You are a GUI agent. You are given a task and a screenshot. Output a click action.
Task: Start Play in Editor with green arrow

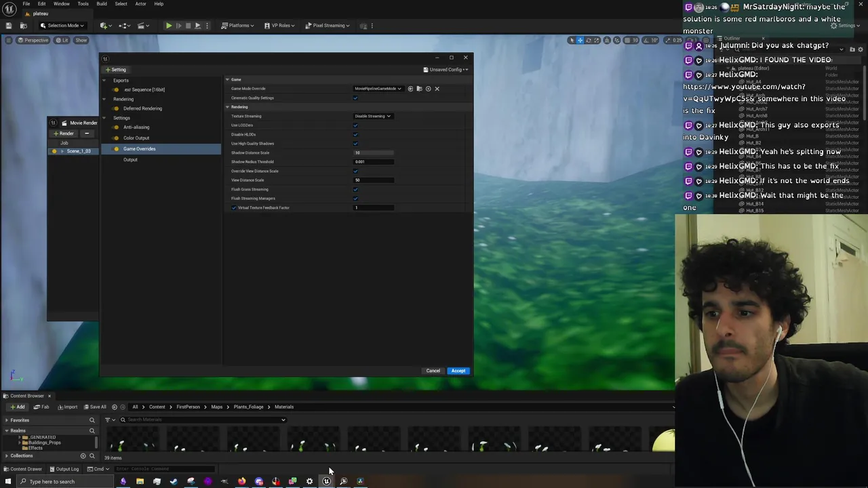168,26
